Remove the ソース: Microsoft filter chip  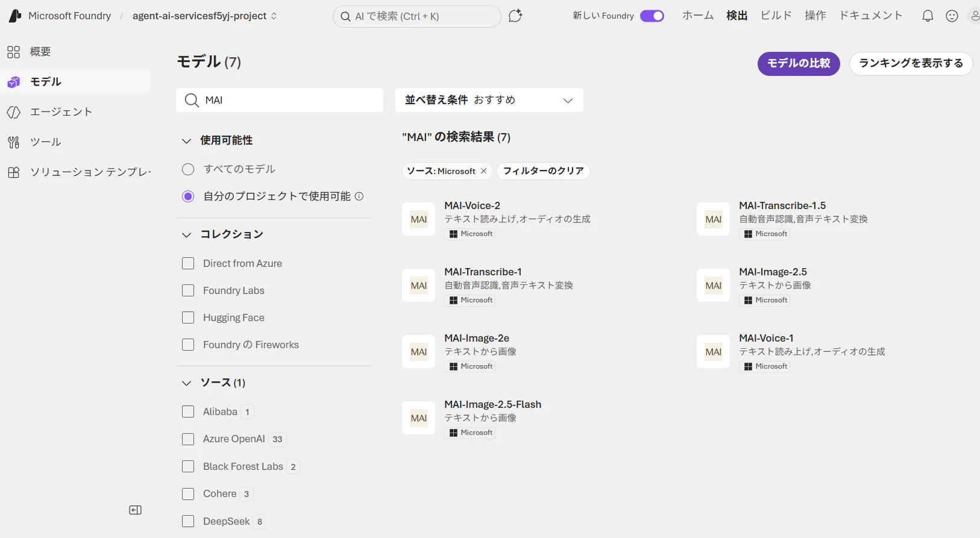483,171
